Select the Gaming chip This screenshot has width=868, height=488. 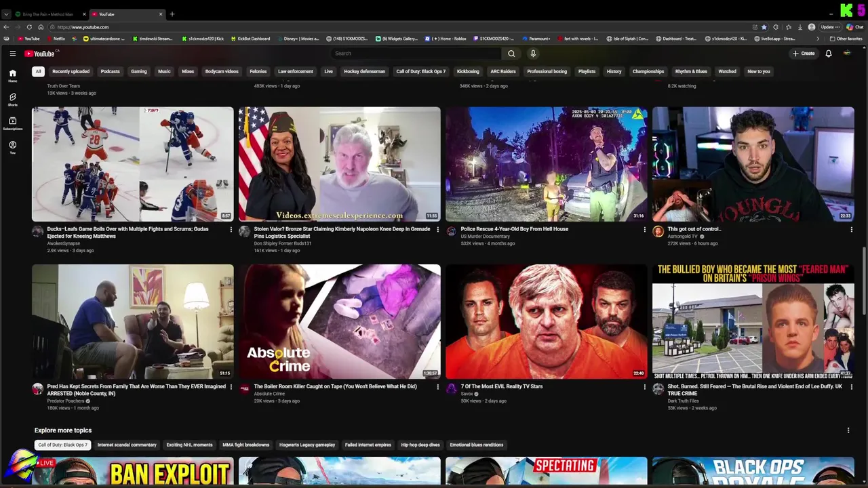pyautogui.click(x=139, y=71)
